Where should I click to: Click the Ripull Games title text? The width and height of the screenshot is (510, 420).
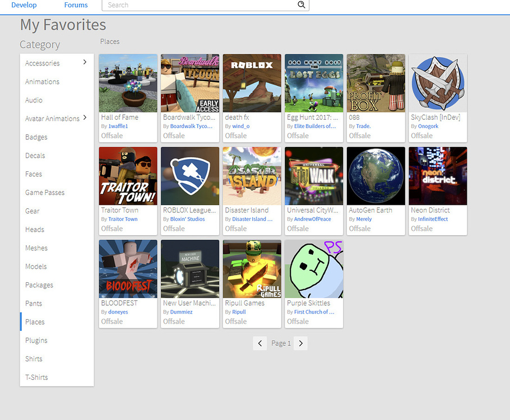tap(244, 303)
